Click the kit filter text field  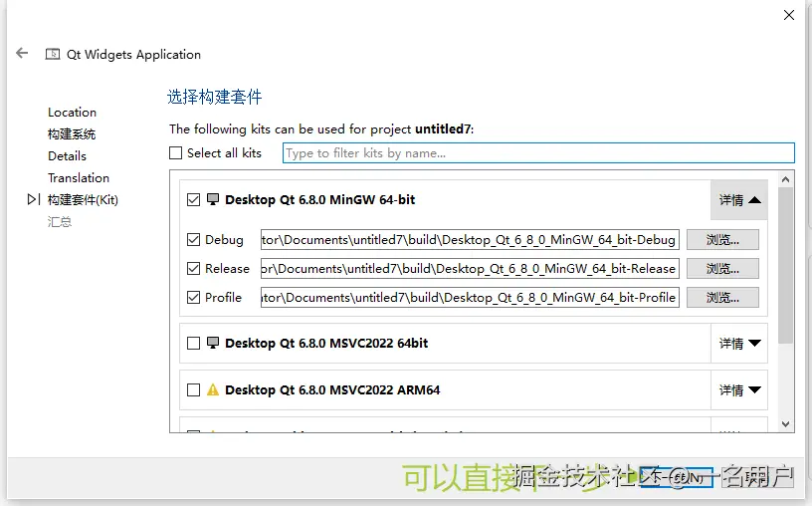point(538,153)
